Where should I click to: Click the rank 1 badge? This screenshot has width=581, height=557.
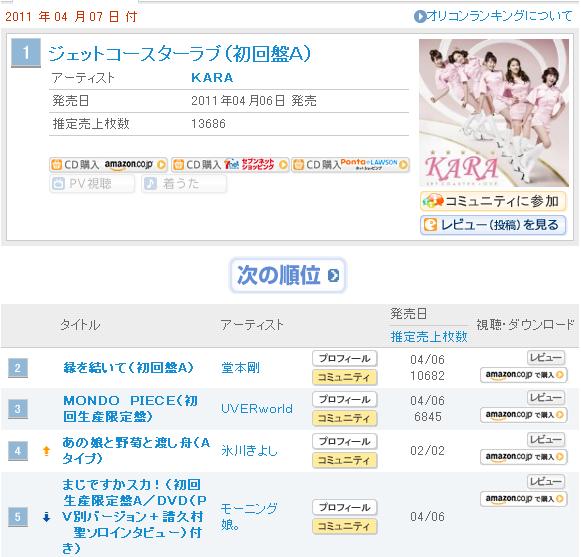(26, 53)
